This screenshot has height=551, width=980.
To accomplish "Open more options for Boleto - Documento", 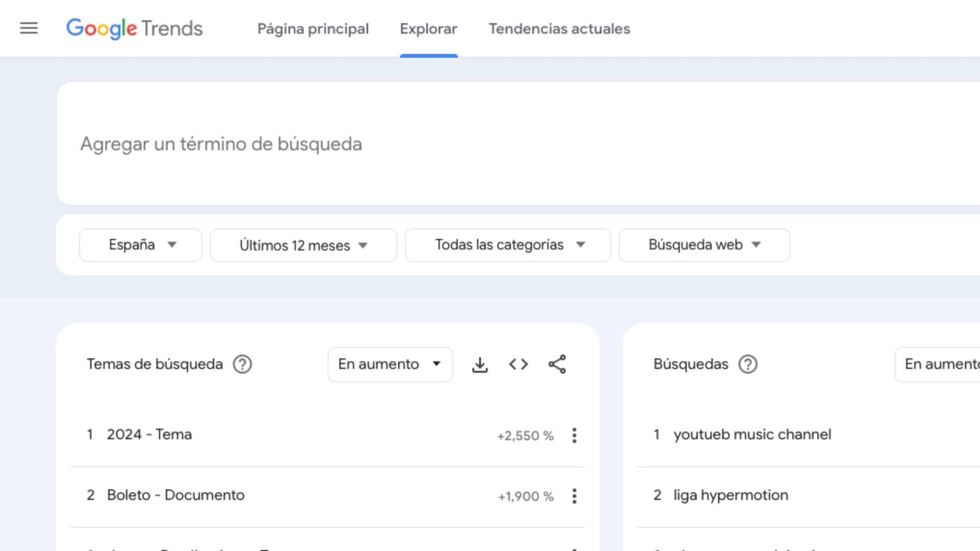I will 574,496.
